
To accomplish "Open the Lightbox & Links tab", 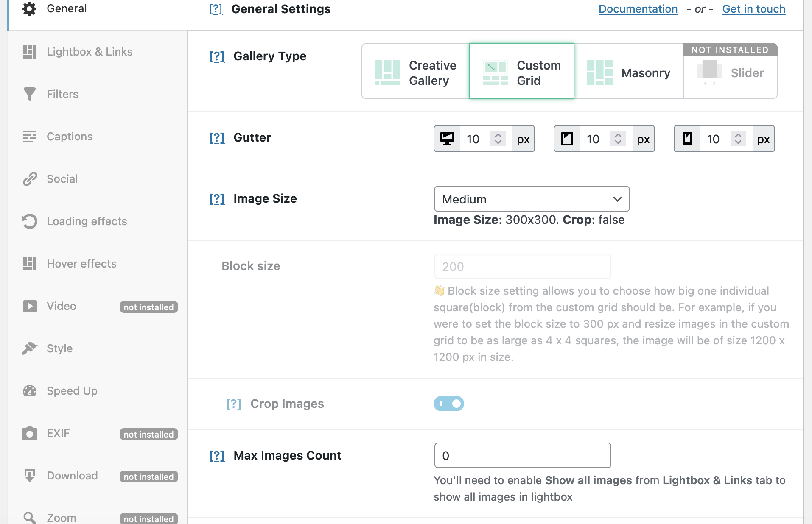I will pyautogui.click(x=98, y=52).
